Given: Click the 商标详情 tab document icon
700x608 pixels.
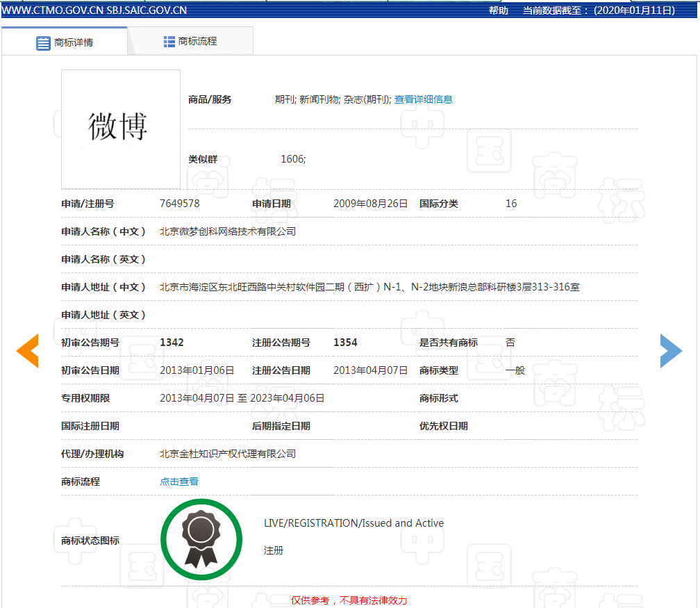Looking at the screenshot, I should point(43,43).
